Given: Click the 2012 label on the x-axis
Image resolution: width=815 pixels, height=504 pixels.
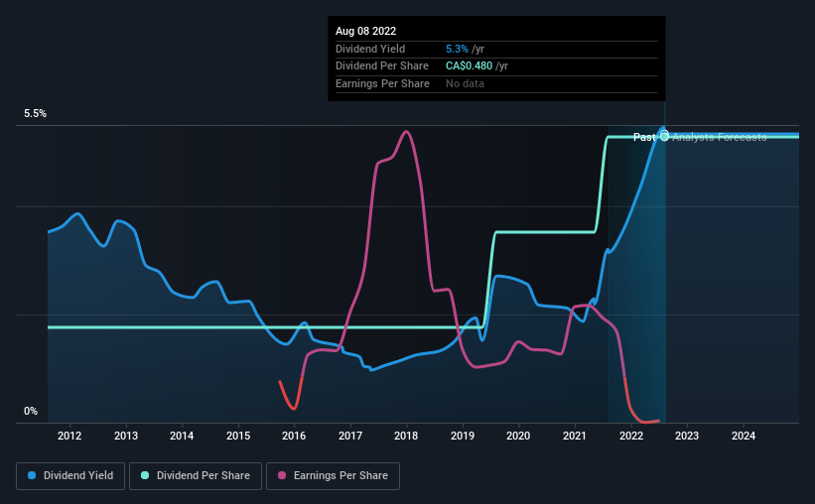Looking at the screenshot, I should coord(69,436).
